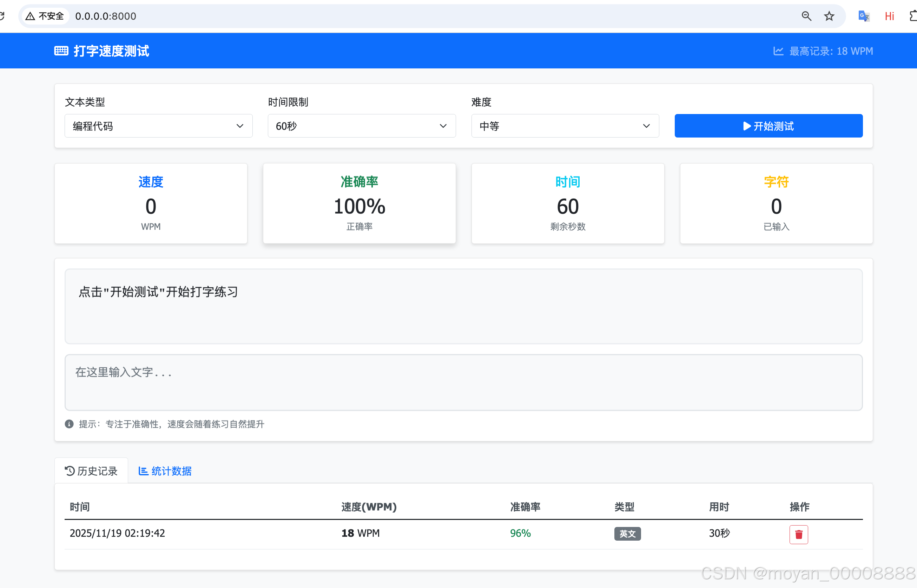The width and height of the screenshot is (917, 588).
Task: Expand the 时间限制 60秒 dropdown
Action: (362, 126)
